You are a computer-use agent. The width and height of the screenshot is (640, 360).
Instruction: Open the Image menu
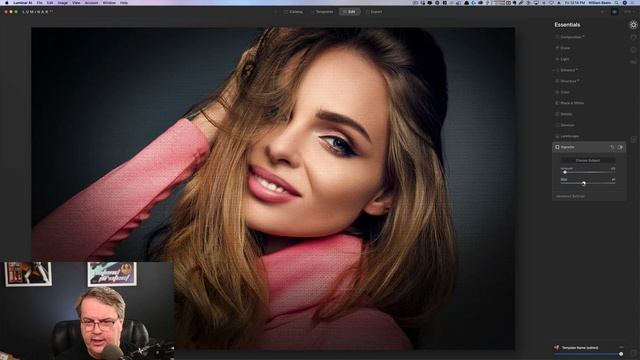[x=62, y=2]
